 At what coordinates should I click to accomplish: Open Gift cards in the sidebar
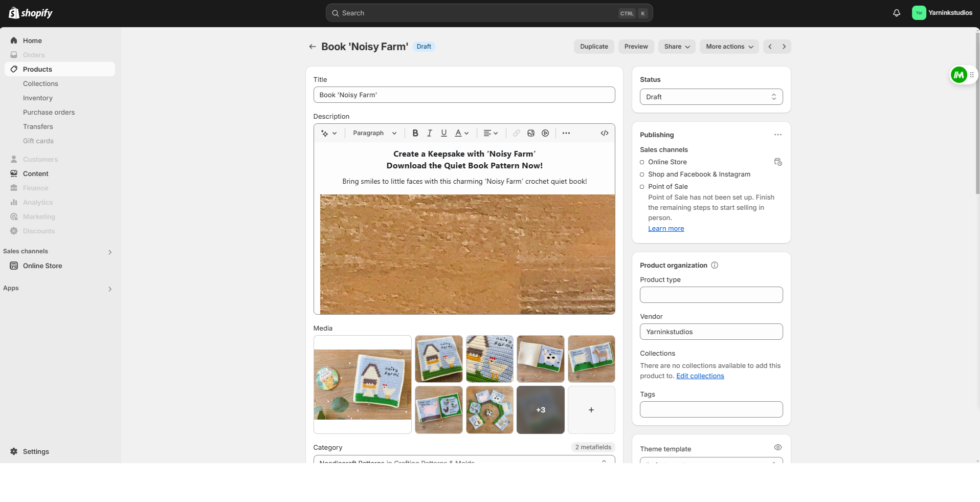38,141
